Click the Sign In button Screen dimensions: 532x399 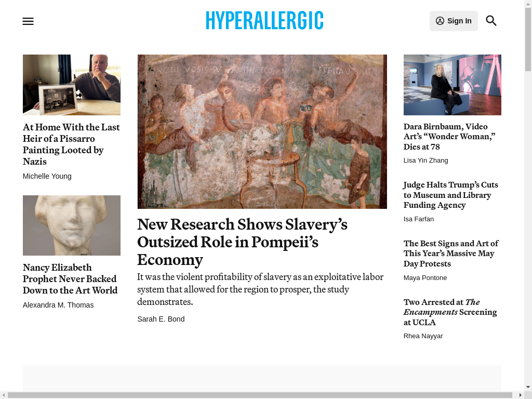pyautogui.click(x=454, y=21)
